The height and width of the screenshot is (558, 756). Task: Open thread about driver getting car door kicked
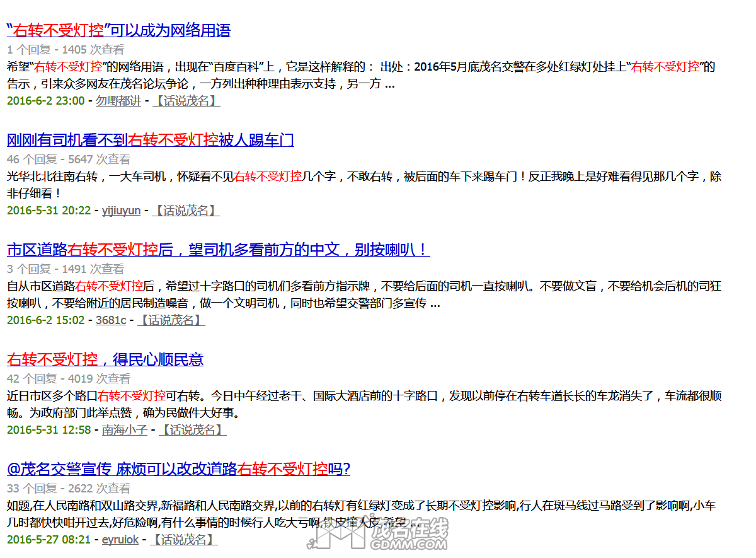coord(149,140)
